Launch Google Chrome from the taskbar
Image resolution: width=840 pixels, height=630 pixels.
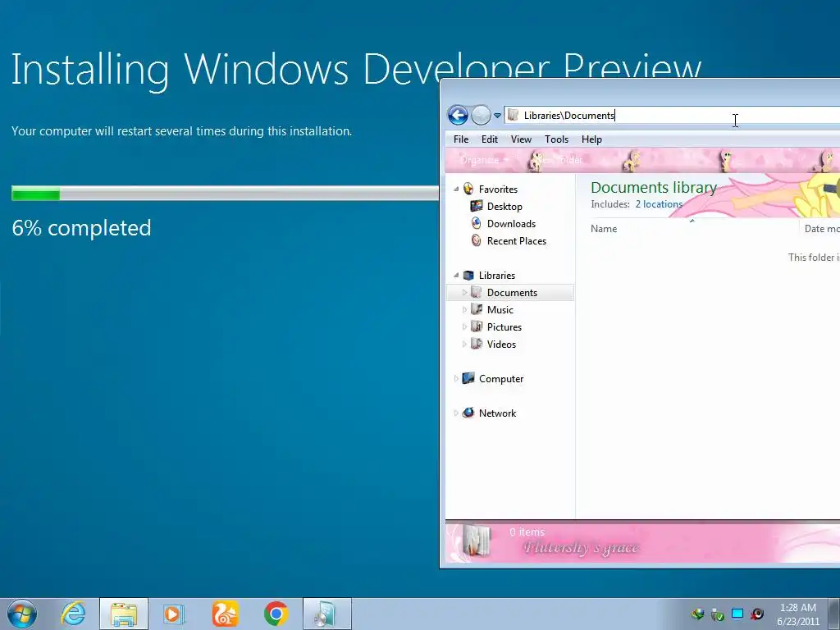276,614
